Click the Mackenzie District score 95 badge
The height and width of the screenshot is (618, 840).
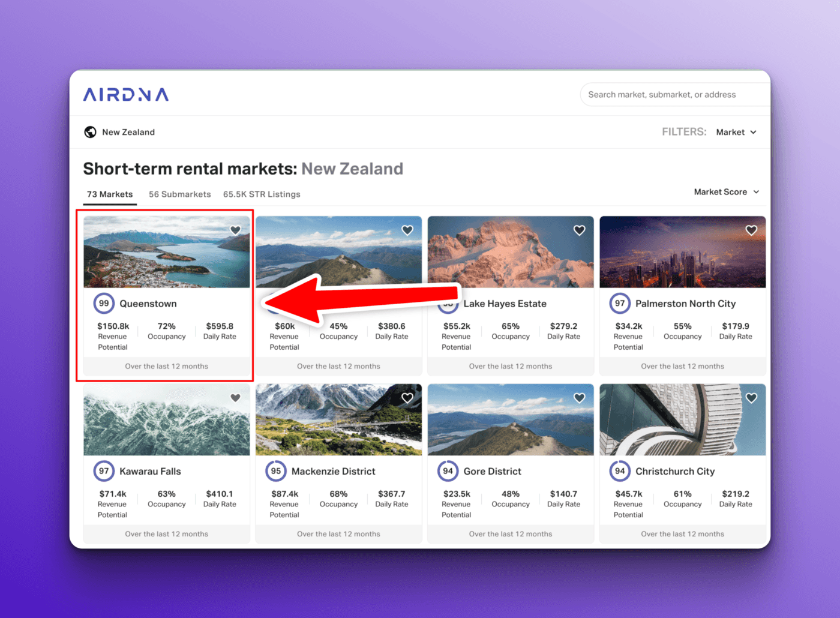tap(276, 471)
